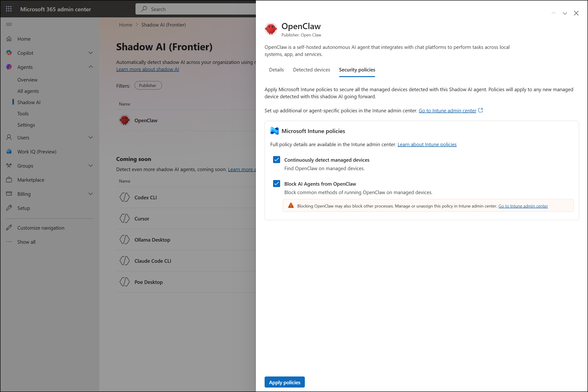Click the warning triangle icon
The height and width of the screenshot is (392, 588).
pyautogui.click(x=291, y=205)
